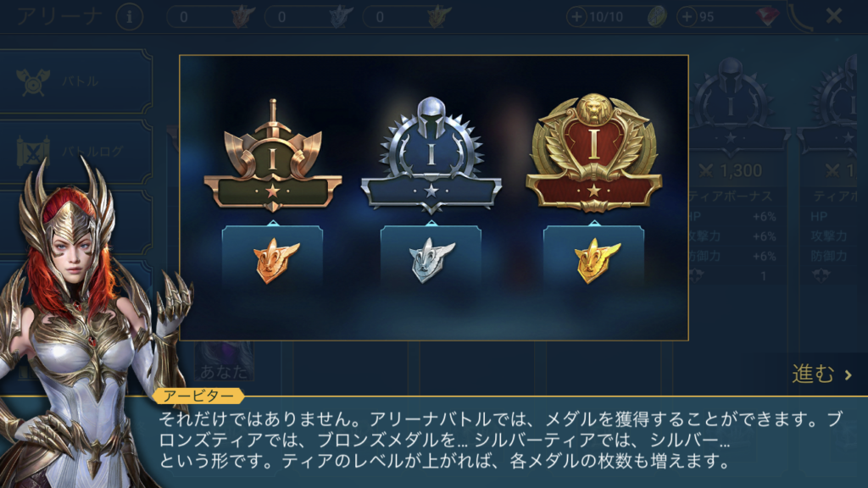Close the arena screen with X
Screen dimensions: 868x488
click(x=834, y=16)
